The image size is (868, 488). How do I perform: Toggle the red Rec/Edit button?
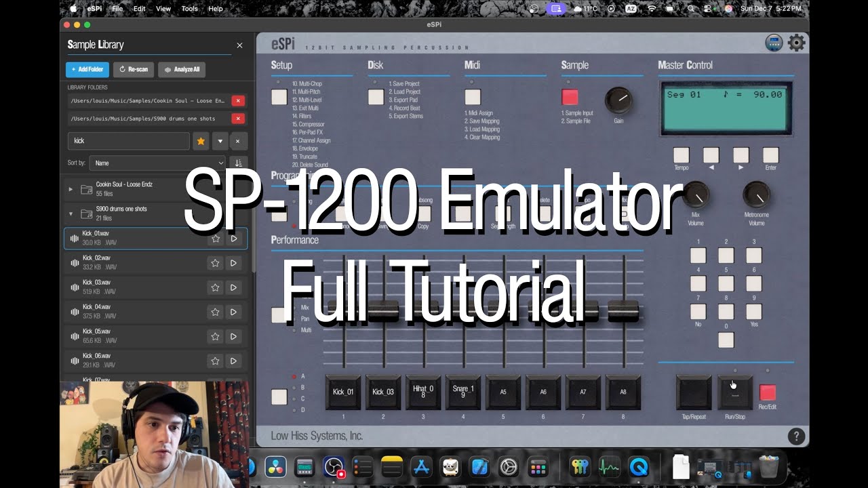(x=767, y=392)
